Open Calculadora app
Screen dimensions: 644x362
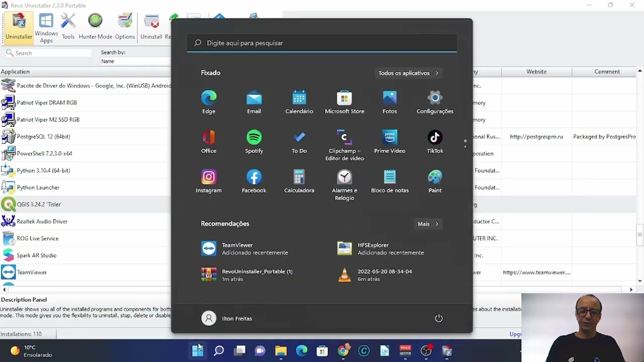(x=299, y=182)
